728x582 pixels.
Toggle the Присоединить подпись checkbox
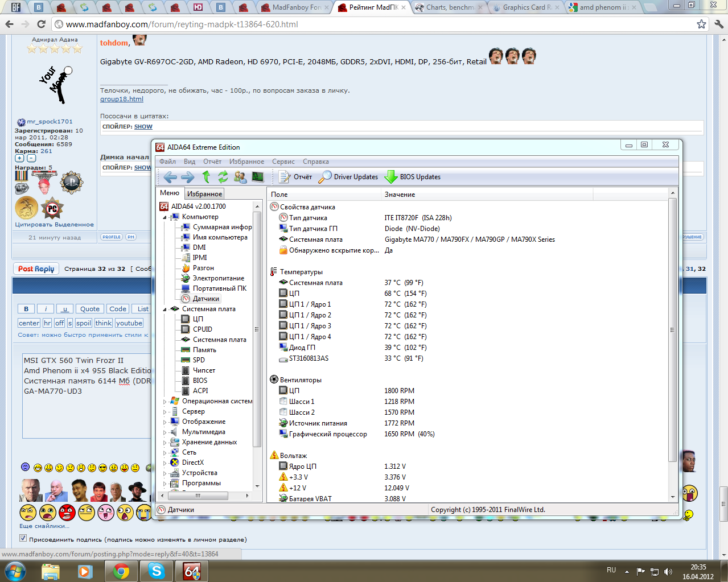pyautogui.click(x=23, y=538)
